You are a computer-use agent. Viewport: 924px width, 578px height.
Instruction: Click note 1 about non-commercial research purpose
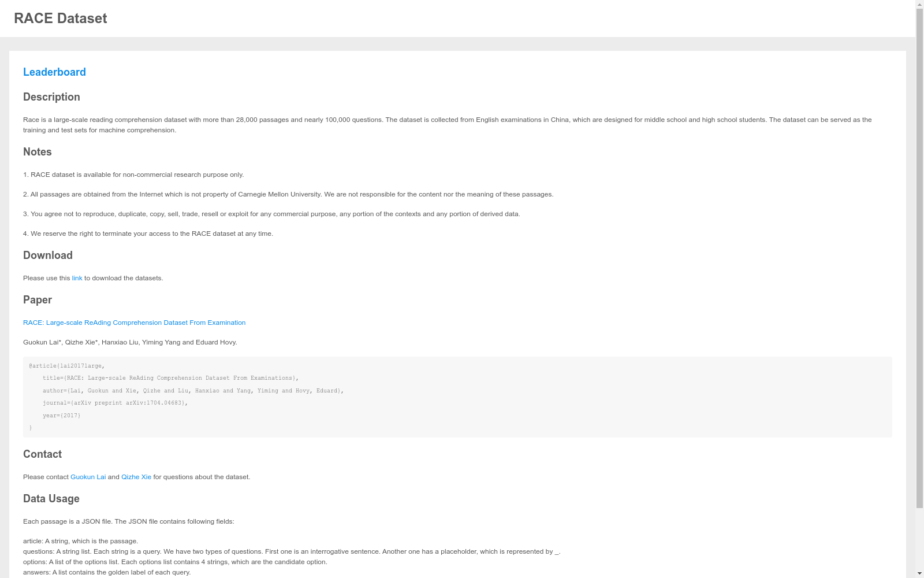pyautogui.click(x=133, y=175)
